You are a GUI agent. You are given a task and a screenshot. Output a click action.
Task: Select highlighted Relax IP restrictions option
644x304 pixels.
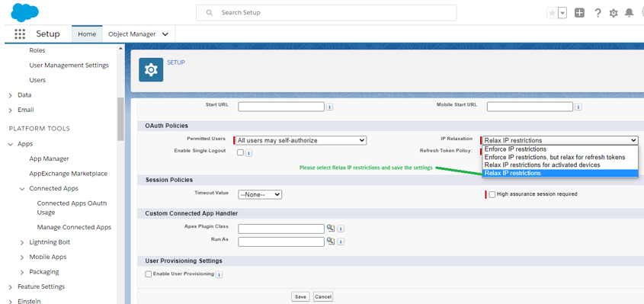coord(560,173)
